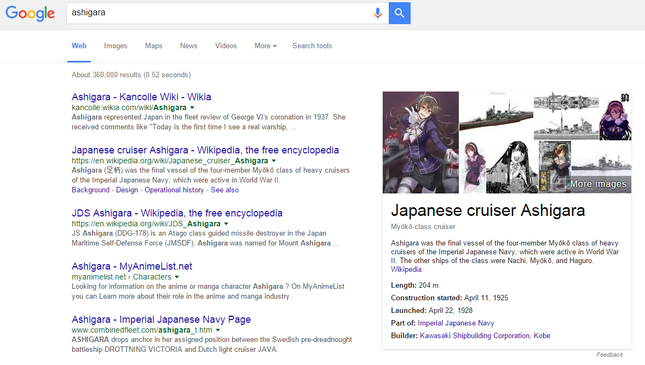Jump to the Design sitelink
The height and width of the screenshot is (365, 645).
[x=127, y=190]
